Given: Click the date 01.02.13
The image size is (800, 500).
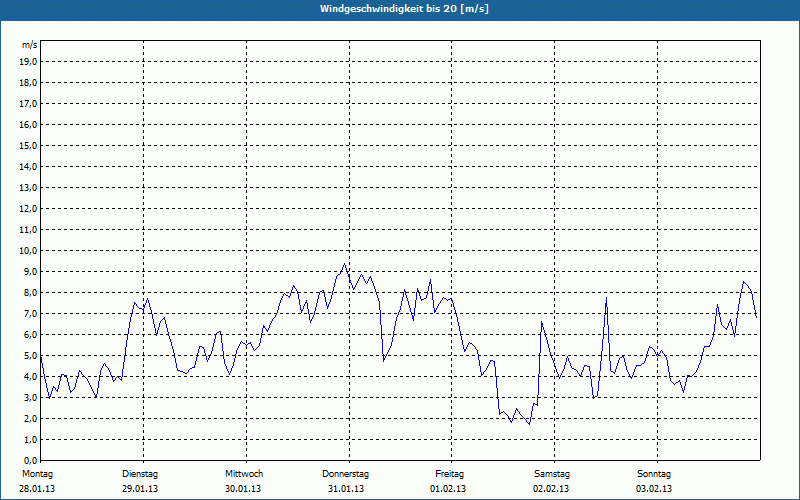Looking at the screenshot, I should coord(448,489).
